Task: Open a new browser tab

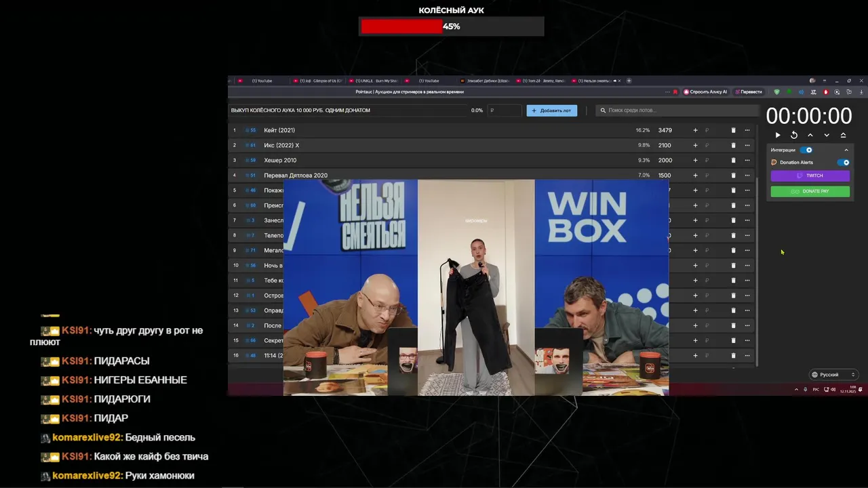Action: (629, 81)
